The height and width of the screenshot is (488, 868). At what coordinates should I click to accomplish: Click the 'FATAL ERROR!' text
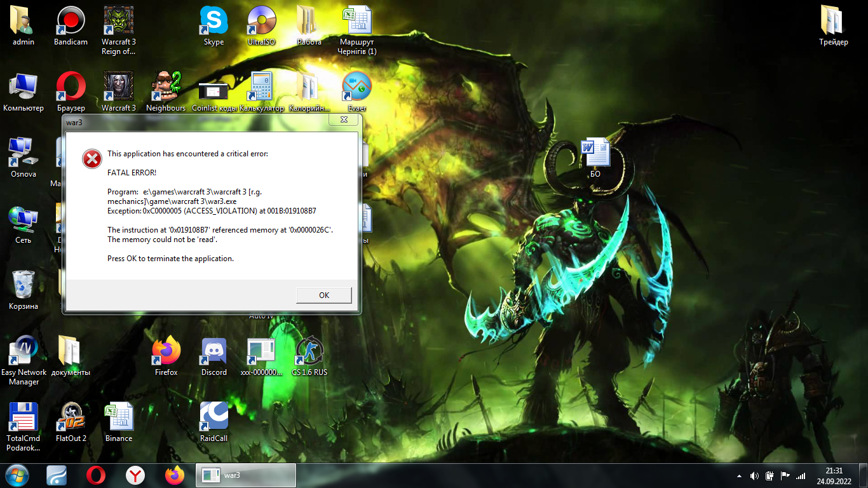pos(132,173)
